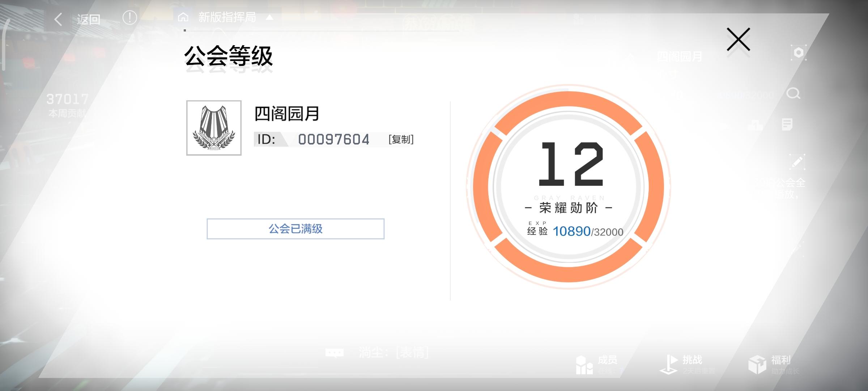Click the 公会等级 dialog title
Image resolution: width=868 pixels, height=391 pixels.
point(228,56)
